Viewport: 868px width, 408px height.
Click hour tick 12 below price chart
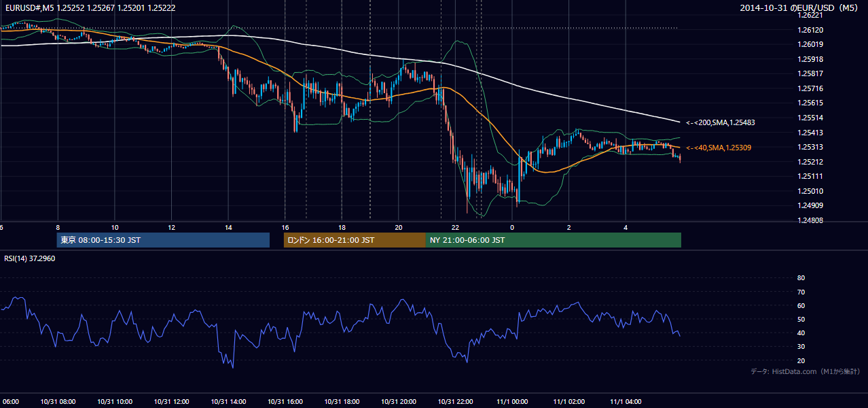171,227
